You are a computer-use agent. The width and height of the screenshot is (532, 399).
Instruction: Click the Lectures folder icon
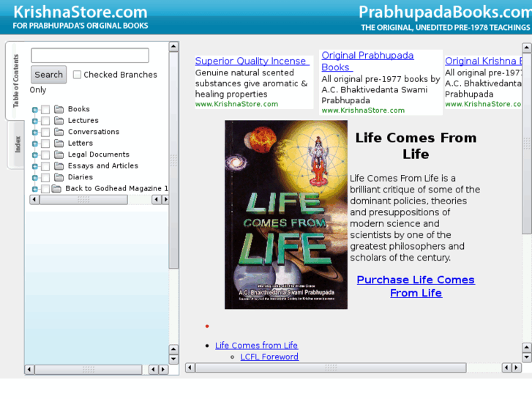pos(59,121)
